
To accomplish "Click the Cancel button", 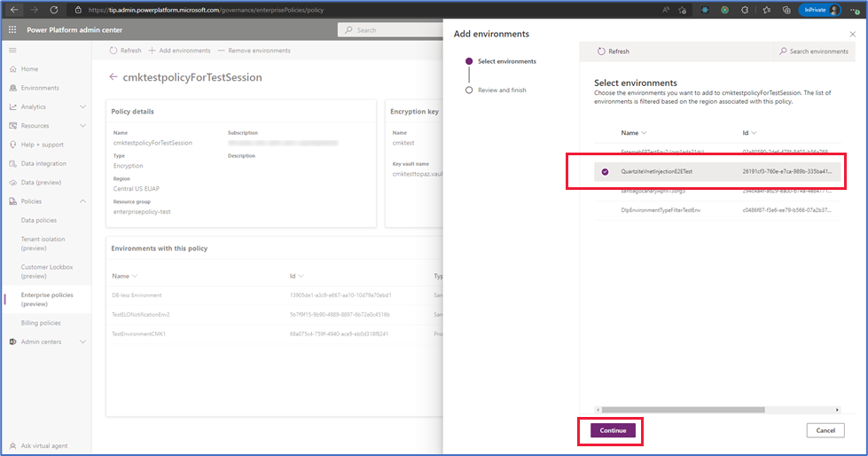I will click(x=825, y=430).
